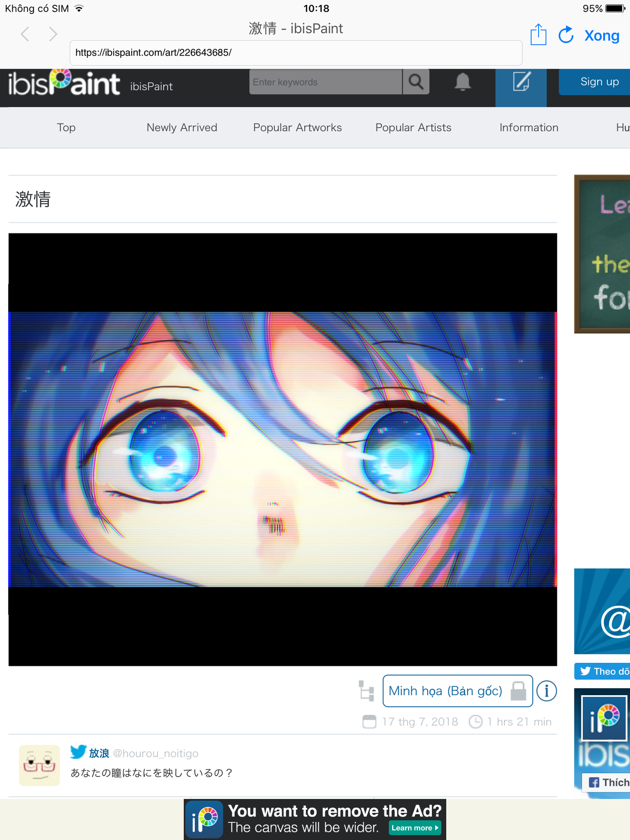
Task: Click the clock icon by 1 hrs 21 min
Action: [x=476, y=721]
